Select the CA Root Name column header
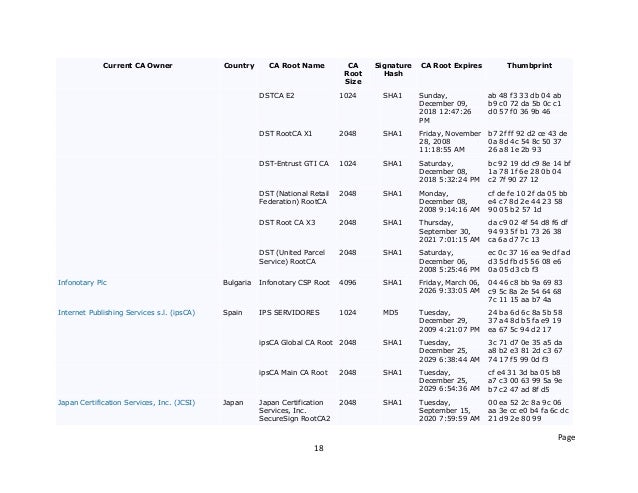 pos(297,65)
